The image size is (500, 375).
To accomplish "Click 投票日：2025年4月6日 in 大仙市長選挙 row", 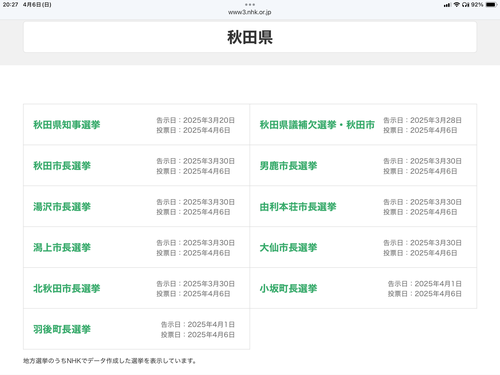I will (x=420, y=253).
